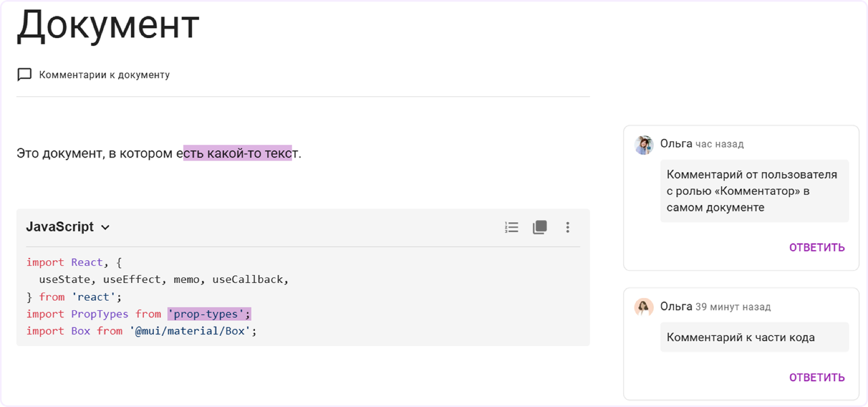Click the "JavaScript" language selector label
The height and width of the screenshot is (407, 868).
60,227
